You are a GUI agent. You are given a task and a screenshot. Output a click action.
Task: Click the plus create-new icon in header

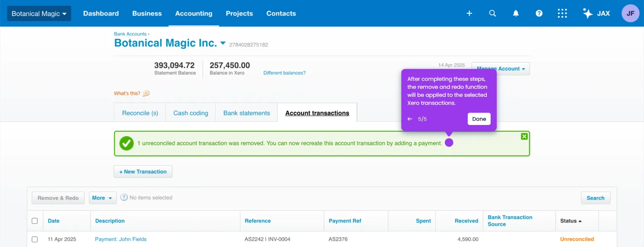point(469,13)
